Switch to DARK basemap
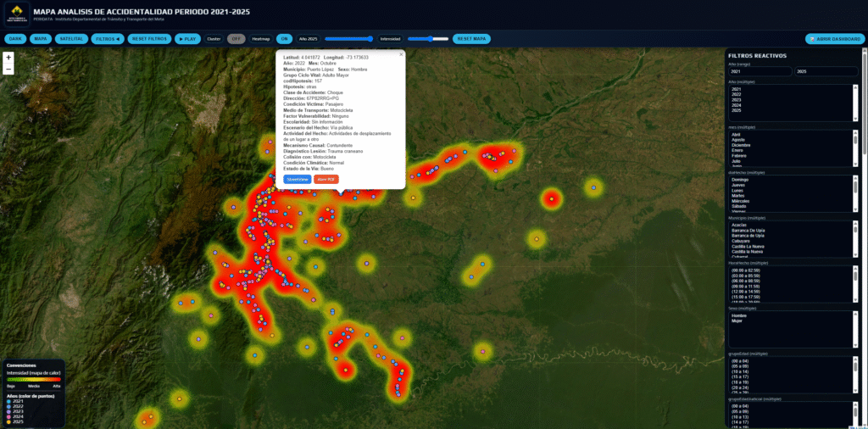This screenshot has height=429, width=868. point(15,39)
